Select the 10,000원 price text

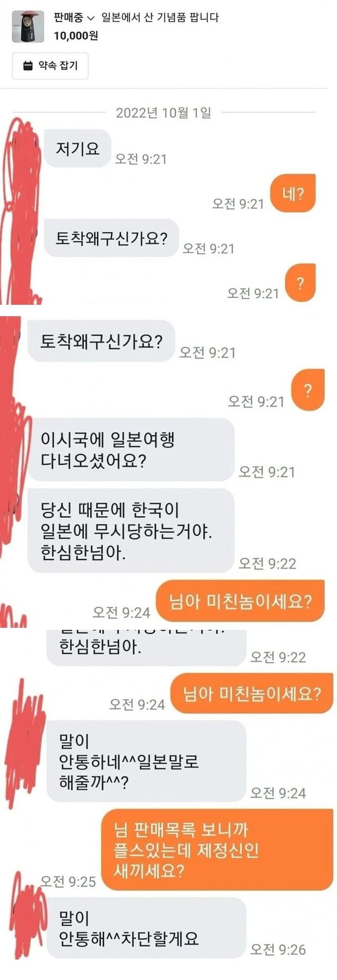tap(76, 36)
